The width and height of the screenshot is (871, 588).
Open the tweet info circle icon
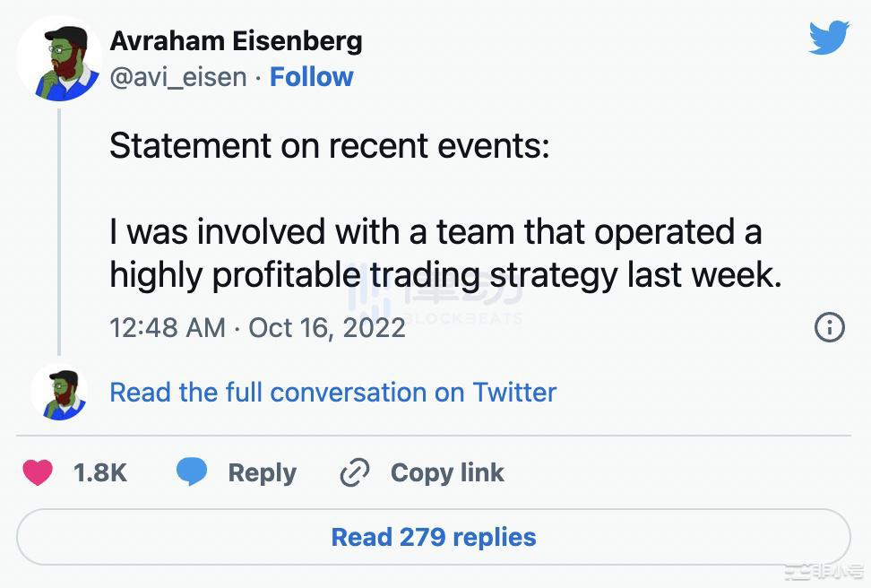tap(829, 328)
